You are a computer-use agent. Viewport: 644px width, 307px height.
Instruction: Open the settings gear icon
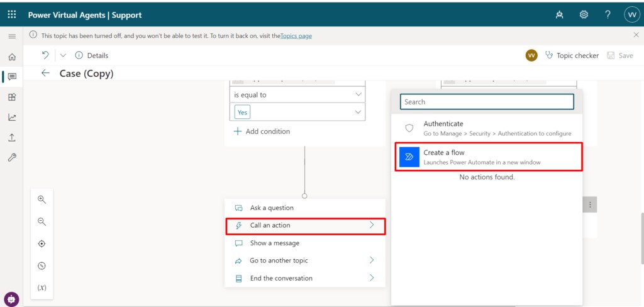(584, 15)
